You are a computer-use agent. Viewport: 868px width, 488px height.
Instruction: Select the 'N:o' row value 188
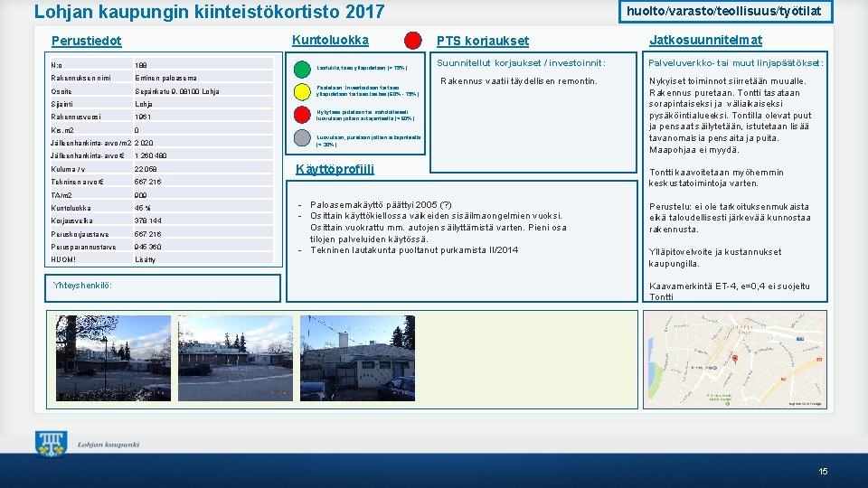tap(141, 65)
